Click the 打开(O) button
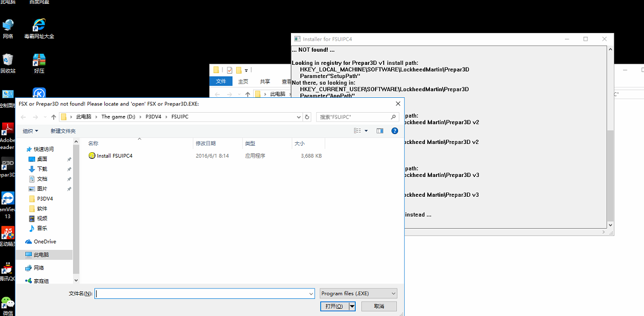This screenshot has height=316, width=644. 334,306
